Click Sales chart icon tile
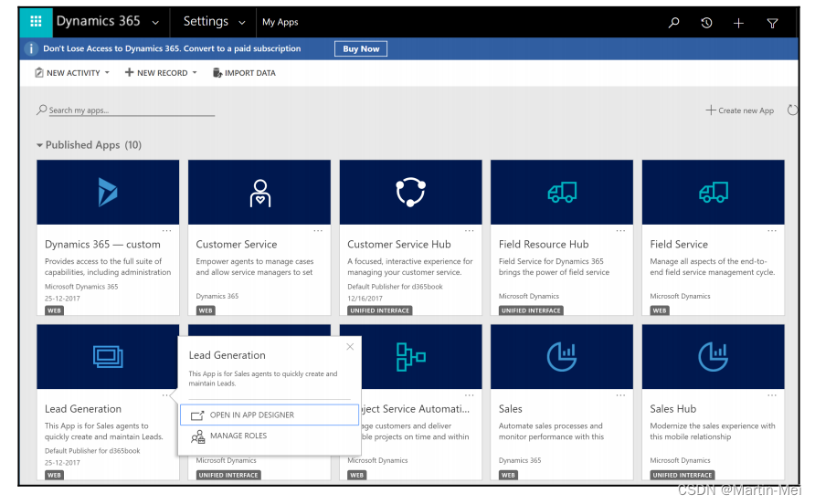Viewport: 815px width, 504px height. (562, 356)
